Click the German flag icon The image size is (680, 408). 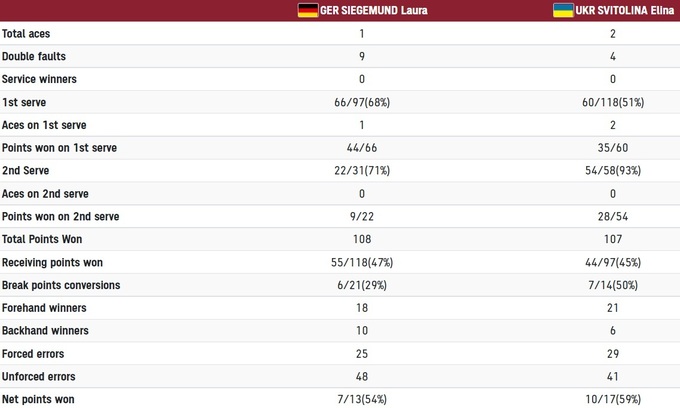[308, 11]
